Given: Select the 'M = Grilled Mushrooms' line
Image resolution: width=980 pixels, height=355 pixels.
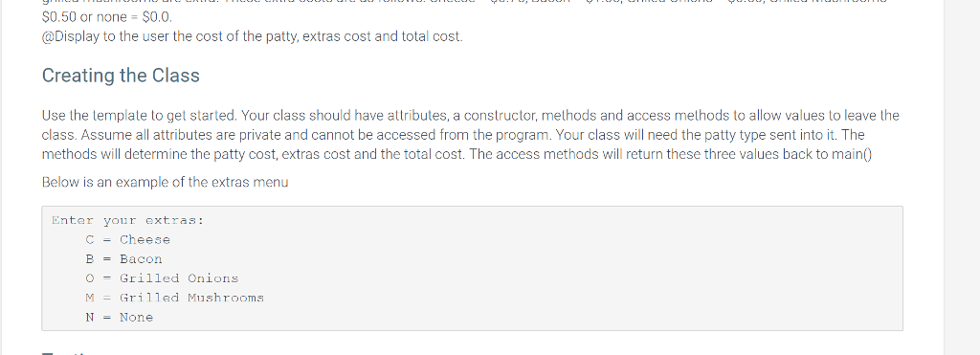Looking at the screenshot, I should click(x=175, y=299).
